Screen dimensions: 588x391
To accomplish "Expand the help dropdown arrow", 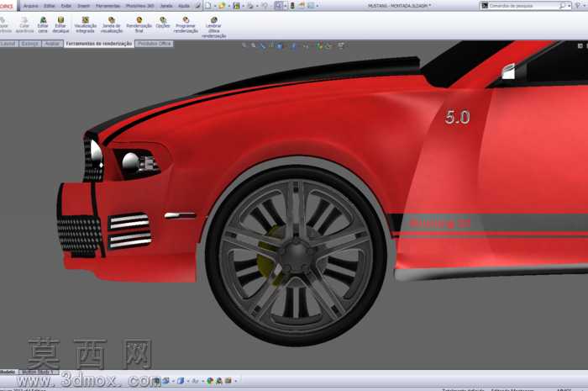I will coord(584,6).
